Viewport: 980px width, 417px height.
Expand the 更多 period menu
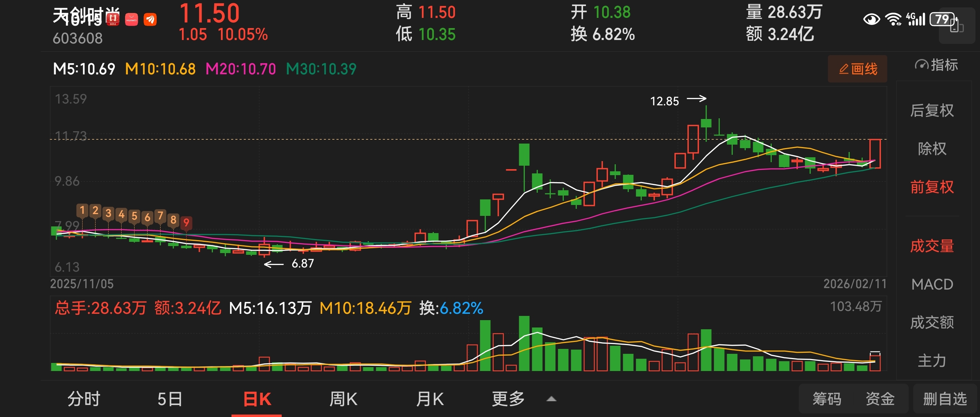tap(508, 399)
